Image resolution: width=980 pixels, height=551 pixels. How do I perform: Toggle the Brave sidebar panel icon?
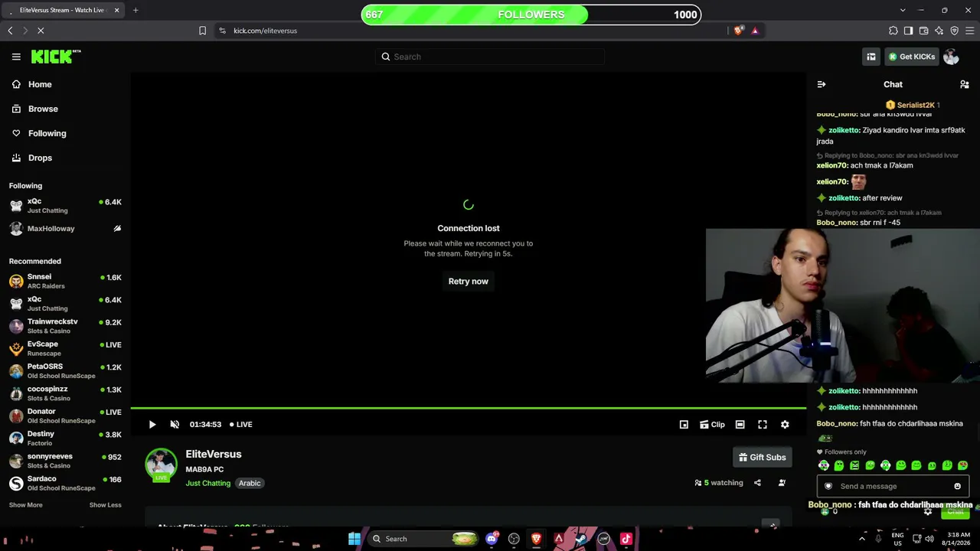(908, 31)
